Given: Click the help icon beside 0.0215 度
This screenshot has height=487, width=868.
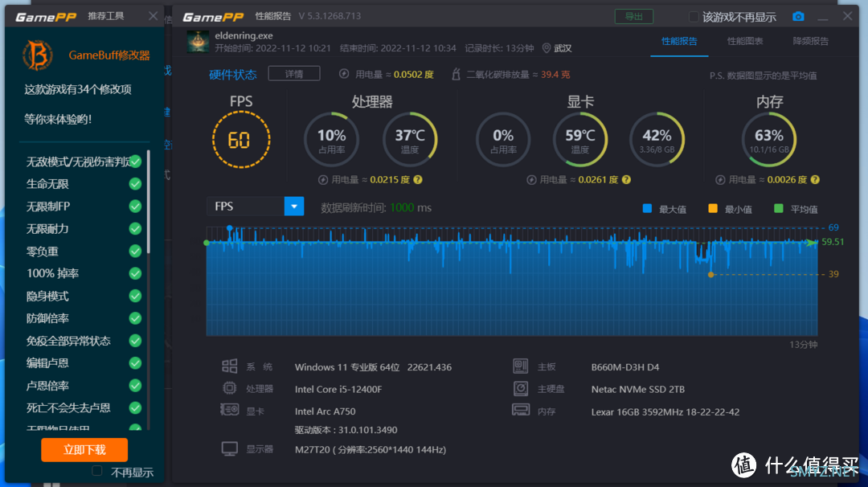Looking at the screenshot, I should tap(418, 179).
